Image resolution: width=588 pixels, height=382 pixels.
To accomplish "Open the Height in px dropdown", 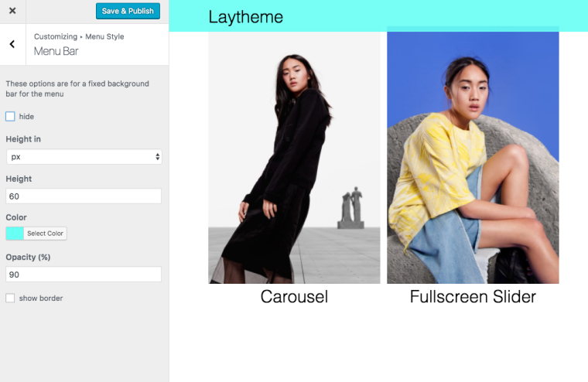I will [x=84, y=157].
